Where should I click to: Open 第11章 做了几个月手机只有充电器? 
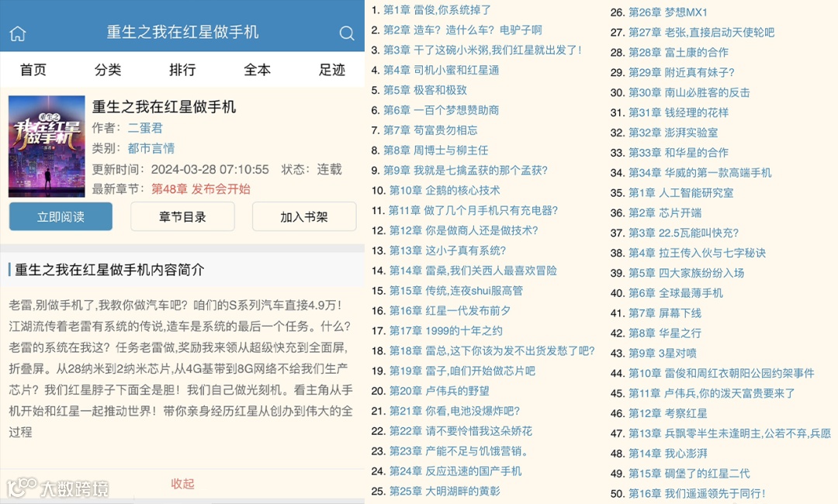click(473, 210)
